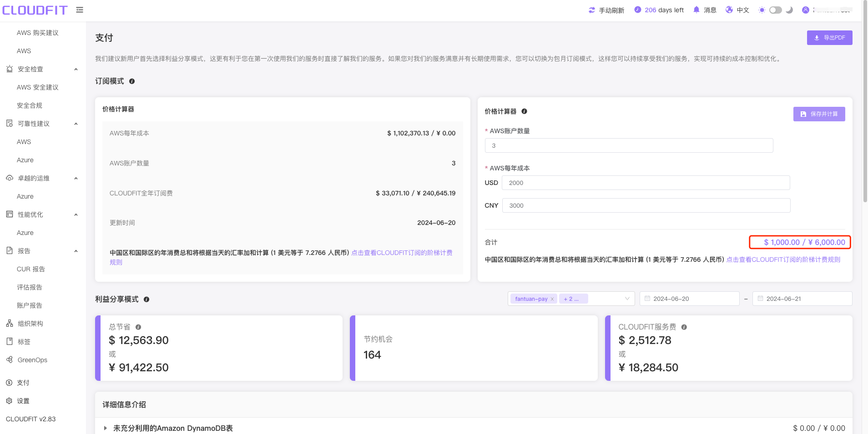Click info icon next to right 价格计算器

click(524, 111)
